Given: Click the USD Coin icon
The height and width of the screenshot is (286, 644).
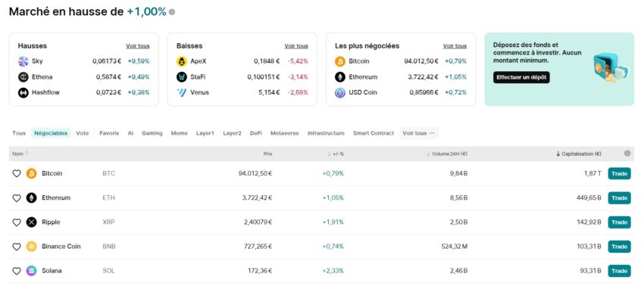Looking at the screenshot, I should point(340,93).
